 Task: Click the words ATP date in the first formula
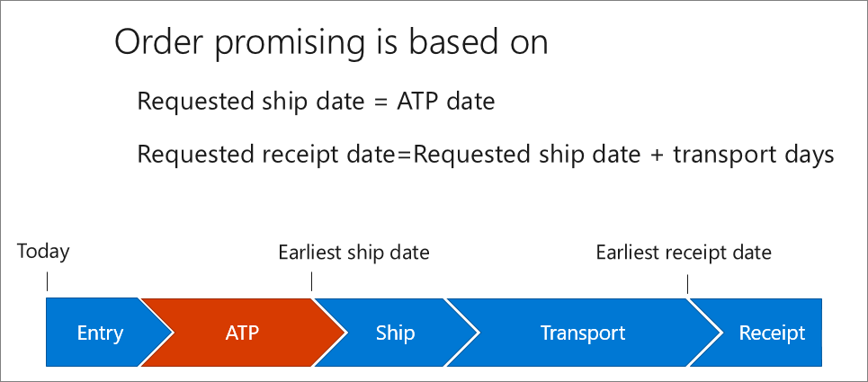point(445,102)
